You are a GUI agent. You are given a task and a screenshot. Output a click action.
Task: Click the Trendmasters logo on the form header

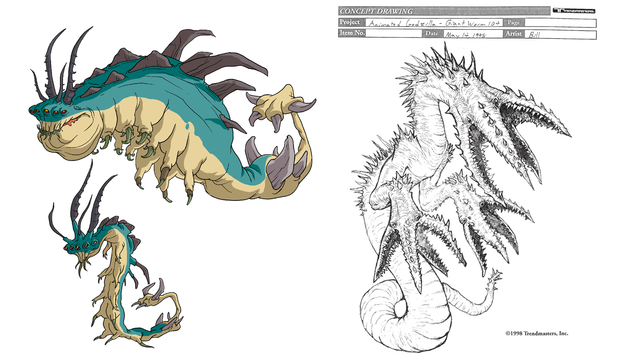[x=574, y=11]
